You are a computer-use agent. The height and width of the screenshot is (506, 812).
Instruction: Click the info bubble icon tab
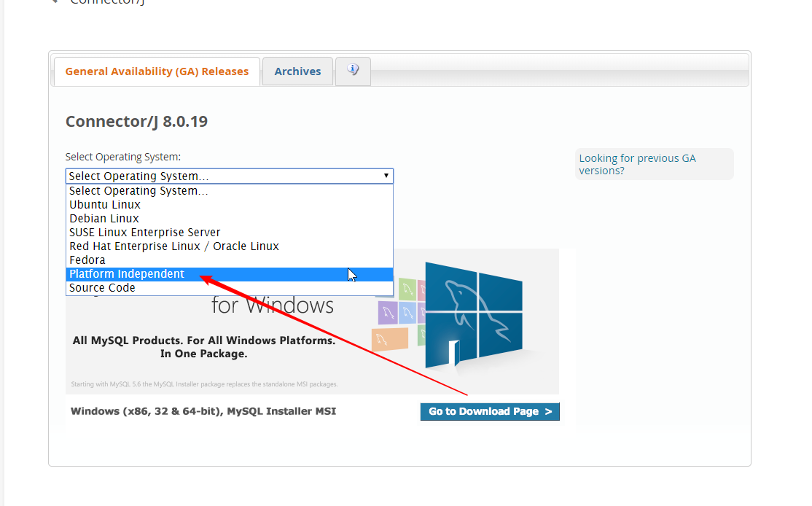pyautogui.click(x=353, y=69)
